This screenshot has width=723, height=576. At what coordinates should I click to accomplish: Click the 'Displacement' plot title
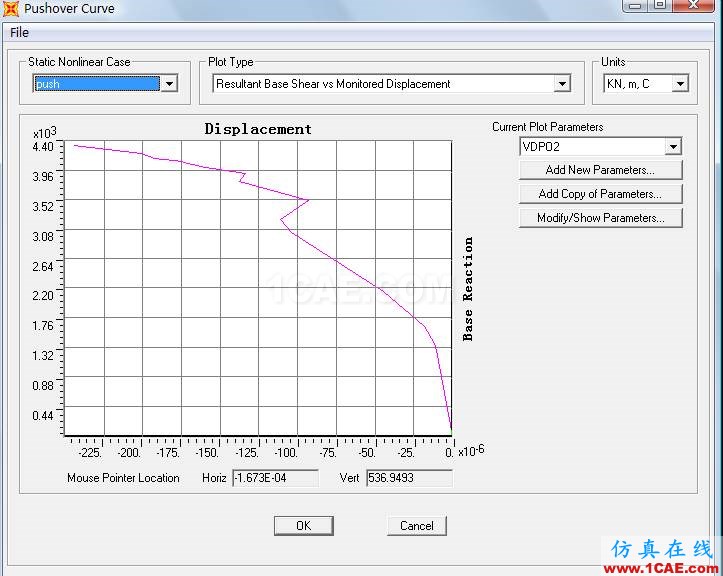[258, 129]
